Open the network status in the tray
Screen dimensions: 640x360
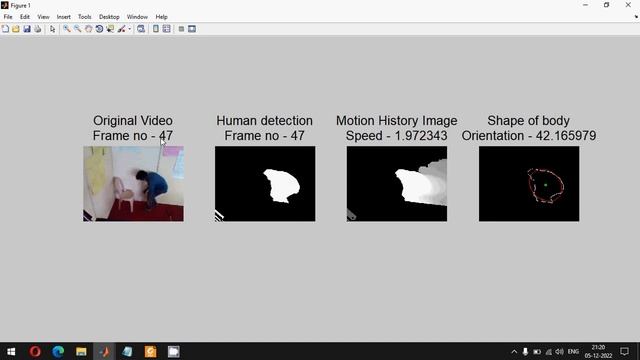point(549,351)
